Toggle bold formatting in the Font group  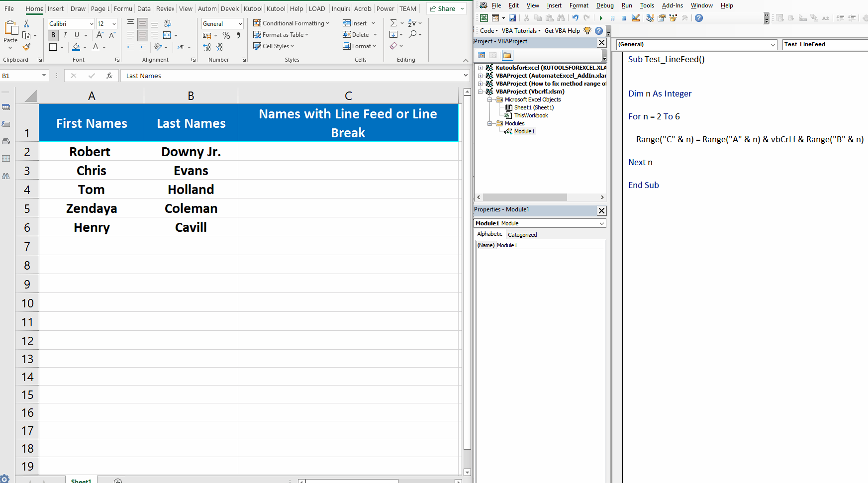click(x=53, y=35)
